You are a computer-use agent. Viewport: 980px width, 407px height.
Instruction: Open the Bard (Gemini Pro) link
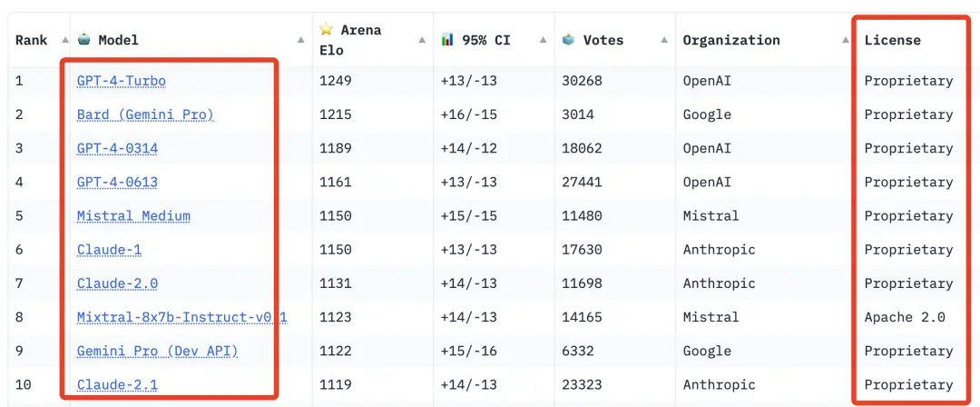[145, 114]
